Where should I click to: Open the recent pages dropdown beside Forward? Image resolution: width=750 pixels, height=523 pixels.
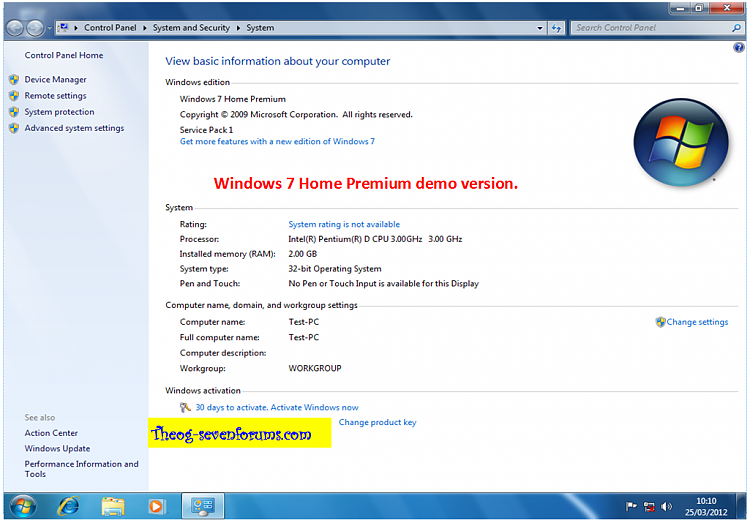coord(49,28)
